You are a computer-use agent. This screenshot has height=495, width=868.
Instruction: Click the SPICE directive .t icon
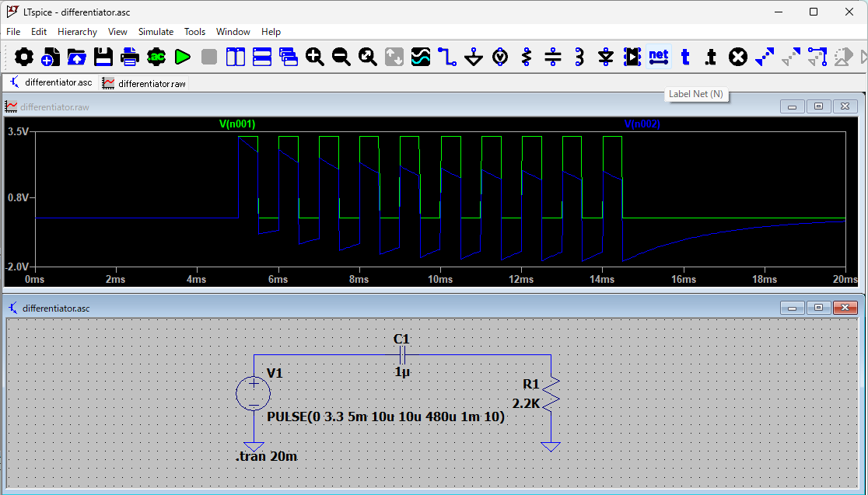tap(711, 57)
